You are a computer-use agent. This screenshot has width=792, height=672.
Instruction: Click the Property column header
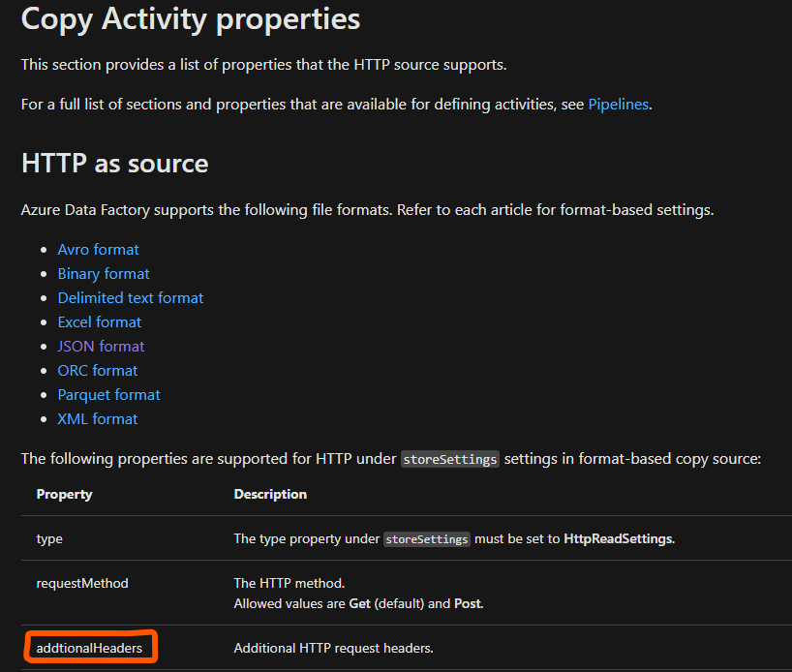point(64,494)
